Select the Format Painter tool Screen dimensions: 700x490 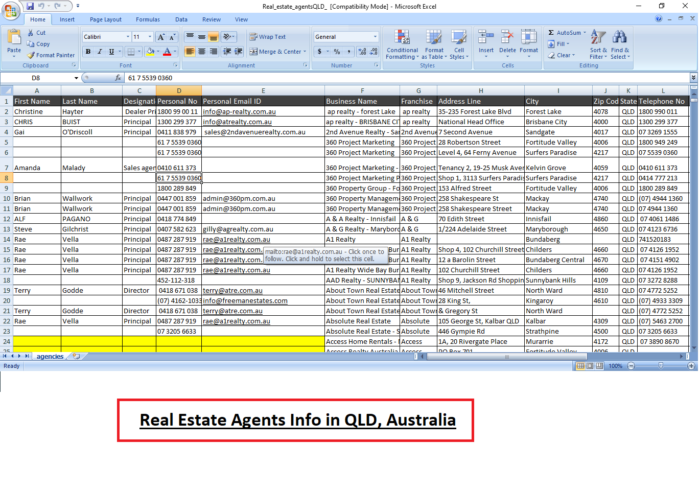click(51, 55)
